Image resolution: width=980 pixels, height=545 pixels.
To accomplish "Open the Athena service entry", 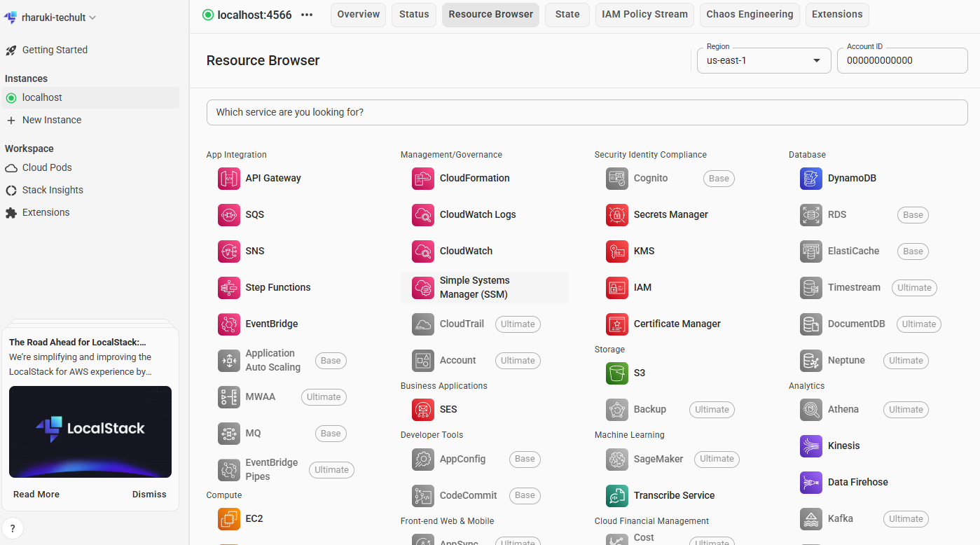I will click(x=843, y=410).
